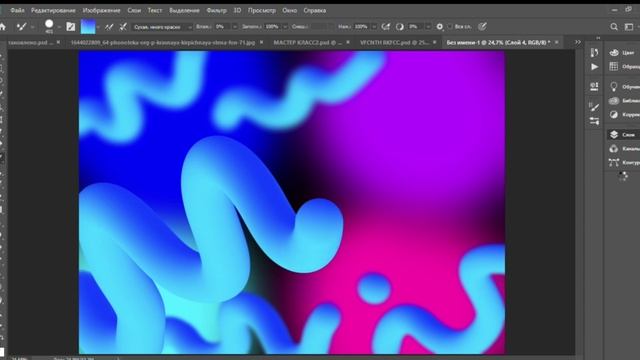Open the Mixer Brush tool preset picker
Screen dimensions: 640x360
tap(21, 27)
